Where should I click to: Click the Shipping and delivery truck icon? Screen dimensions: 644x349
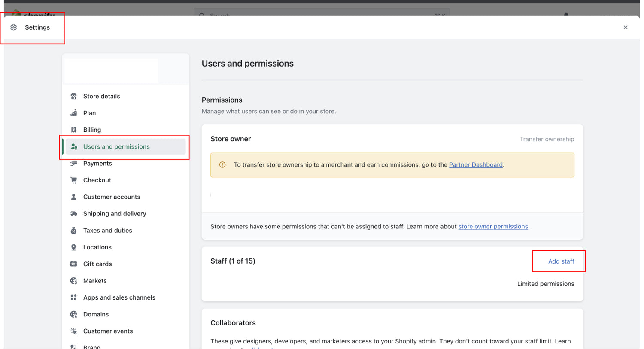(x=73, y=214)
